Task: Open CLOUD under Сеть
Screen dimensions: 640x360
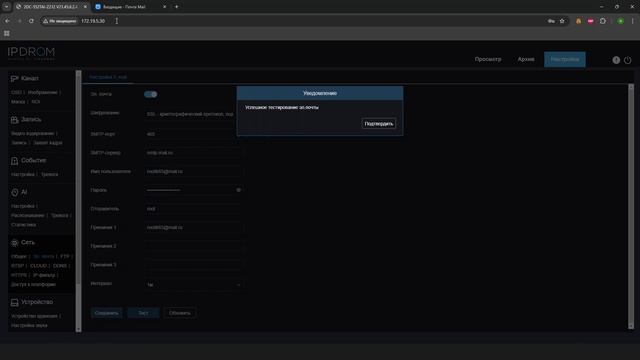Action: click(x=38, y=266)
